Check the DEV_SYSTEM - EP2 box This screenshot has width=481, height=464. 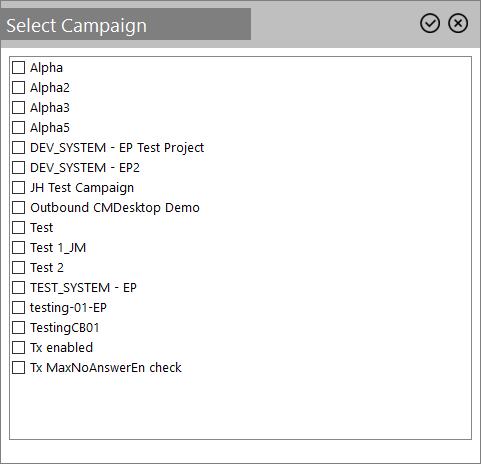[x=18, y=167]
